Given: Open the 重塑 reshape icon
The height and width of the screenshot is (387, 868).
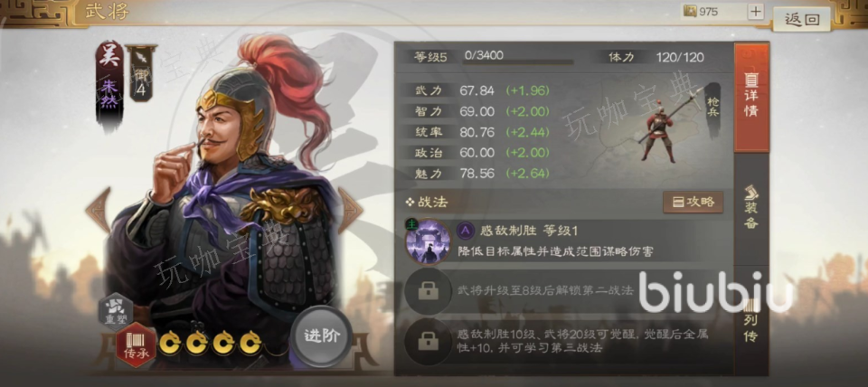Looking at the screenshot, I should tap(117, 312).
